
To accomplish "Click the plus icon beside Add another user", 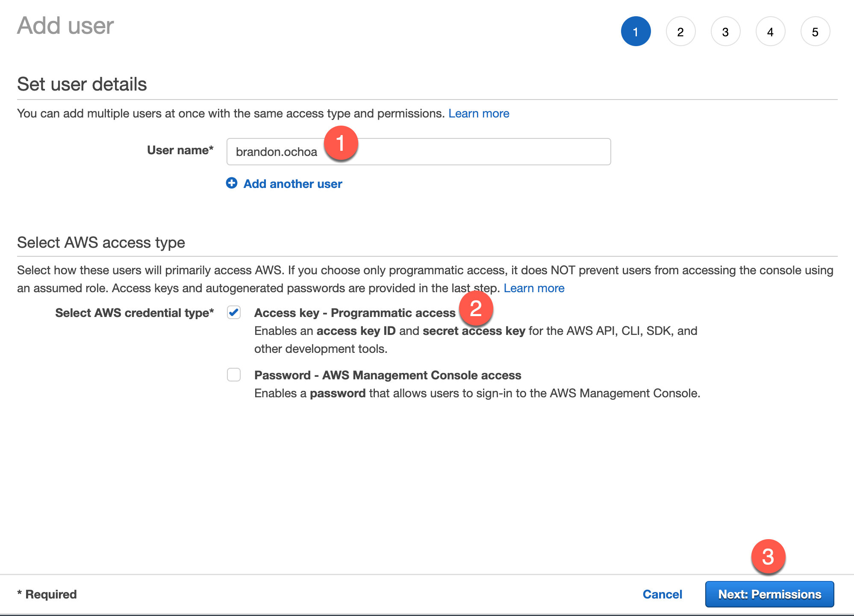I will [x=231, y=183].
